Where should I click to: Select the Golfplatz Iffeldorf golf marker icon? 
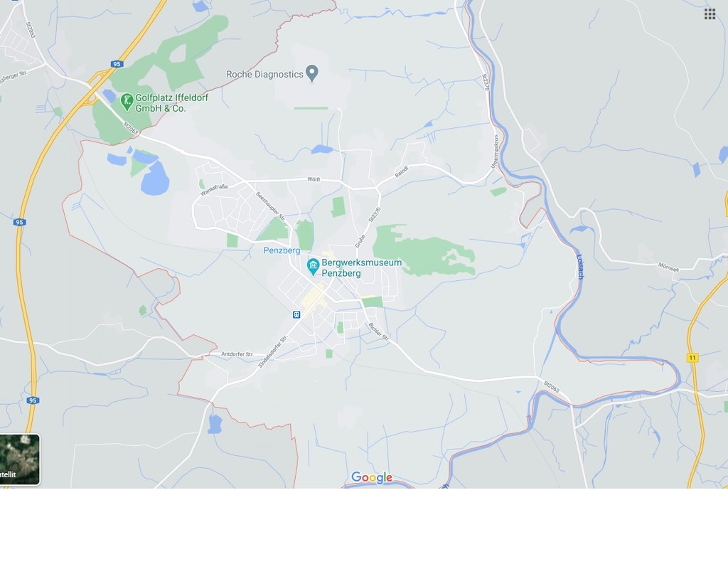point(127,102)
